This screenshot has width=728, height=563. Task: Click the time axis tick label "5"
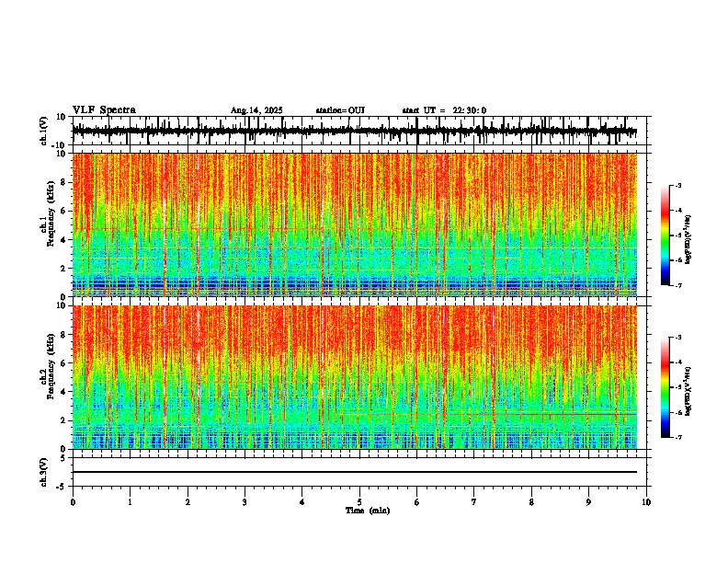tap(359, 502)
